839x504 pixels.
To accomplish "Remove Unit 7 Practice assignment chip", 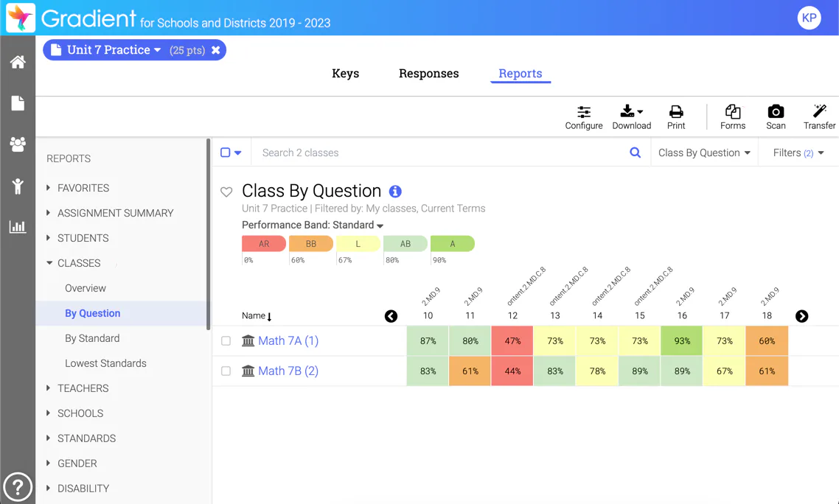I will (215, 50).
